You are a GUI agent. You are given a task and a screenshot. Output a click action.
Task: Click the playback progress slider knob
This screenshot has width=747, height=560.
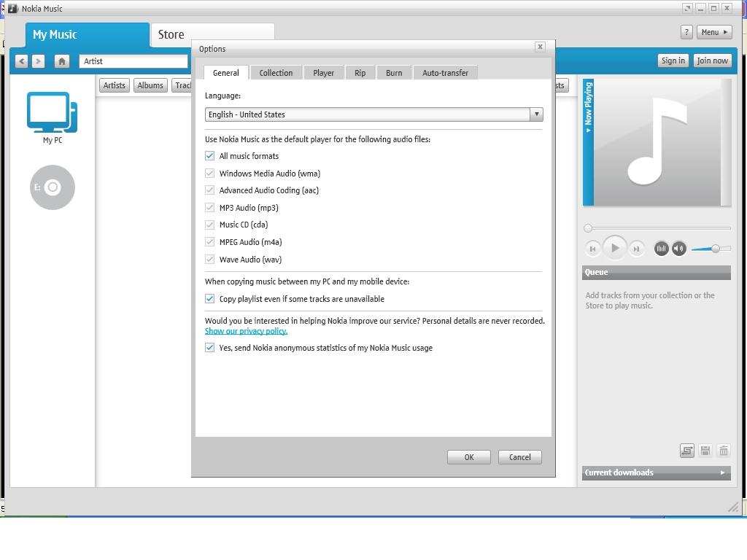pos(589,228)
